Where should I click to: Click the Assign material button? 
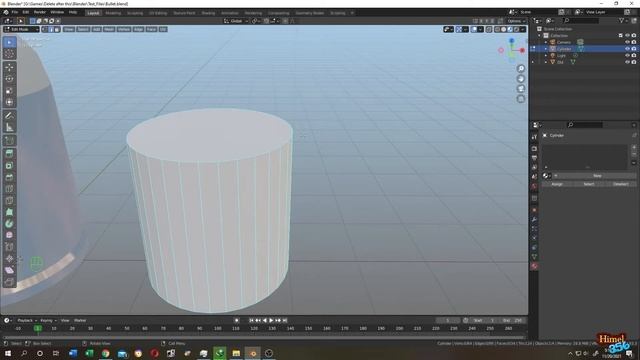[557, 184]
